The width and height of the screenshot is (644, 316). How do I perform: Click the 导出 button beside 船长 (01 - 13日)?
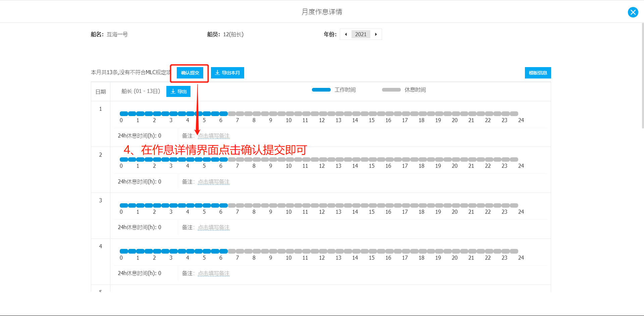(x=178, y=92)
